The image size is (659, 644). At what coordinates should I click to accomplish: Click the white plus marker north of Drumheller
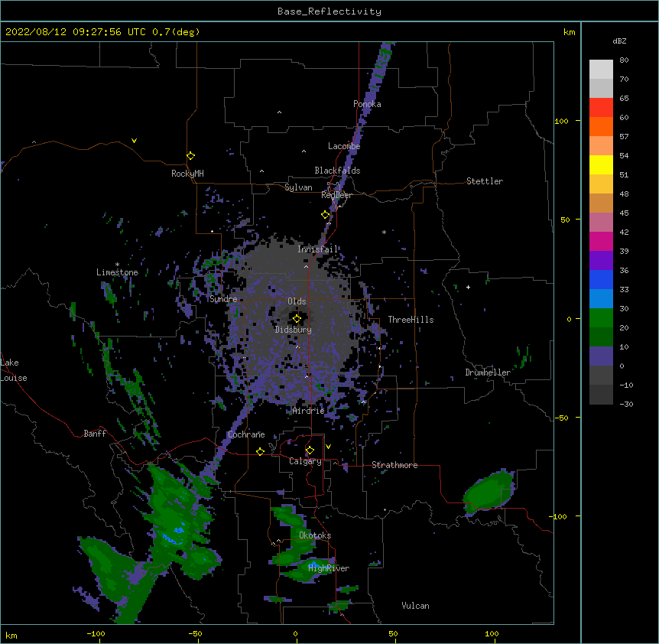(x=468, y=287)
